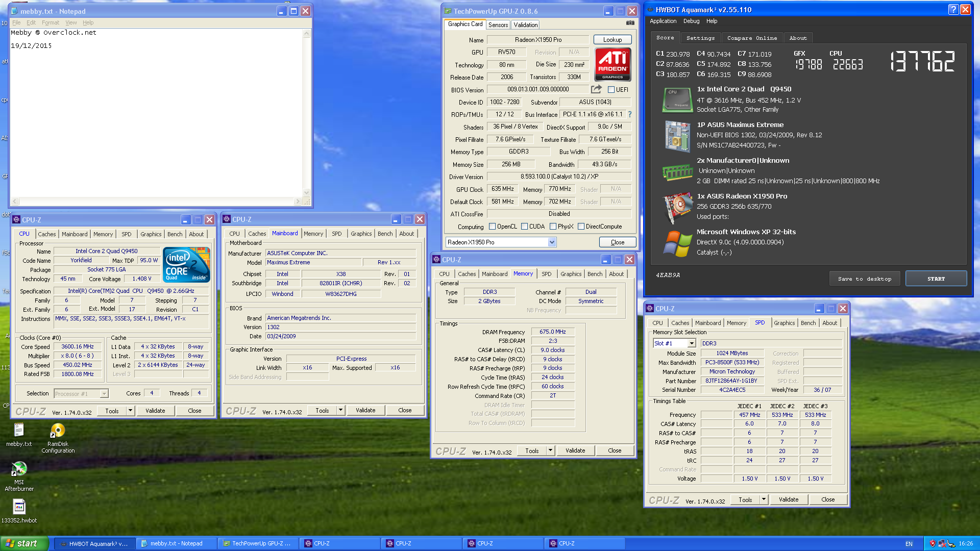Image resolution: width=980 pixels, height=551 pixels.
Task: Click the Windows Start button
Action: point(24,543)
